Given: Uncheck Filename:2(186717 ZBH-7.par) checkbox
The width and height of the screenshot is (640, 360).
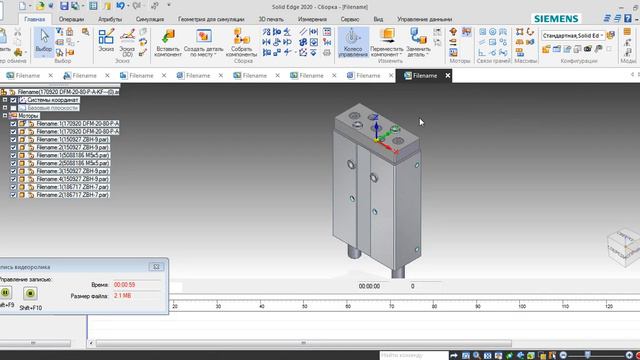Looking at the screenshot, I should (13, 195).
